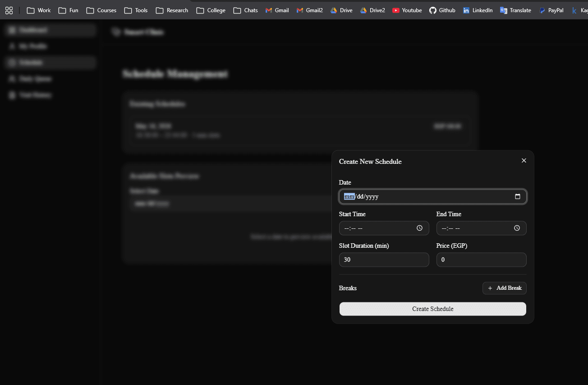588x385 pixels.
Task: Click the Breaks label
Action: click(348, 288)
